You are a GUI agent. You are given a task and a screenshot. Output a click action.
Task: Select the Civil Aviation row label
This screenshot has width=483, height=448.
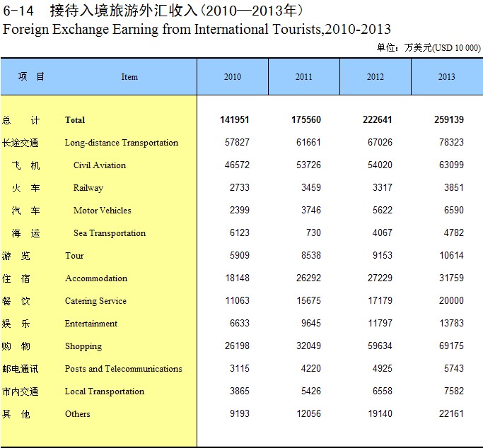click(x=100, y=165)
